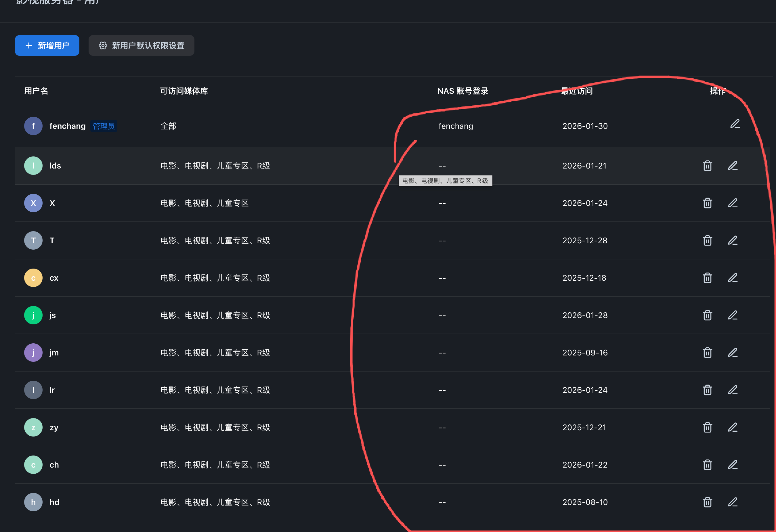Click trash icon in T's row

[707, 241]
